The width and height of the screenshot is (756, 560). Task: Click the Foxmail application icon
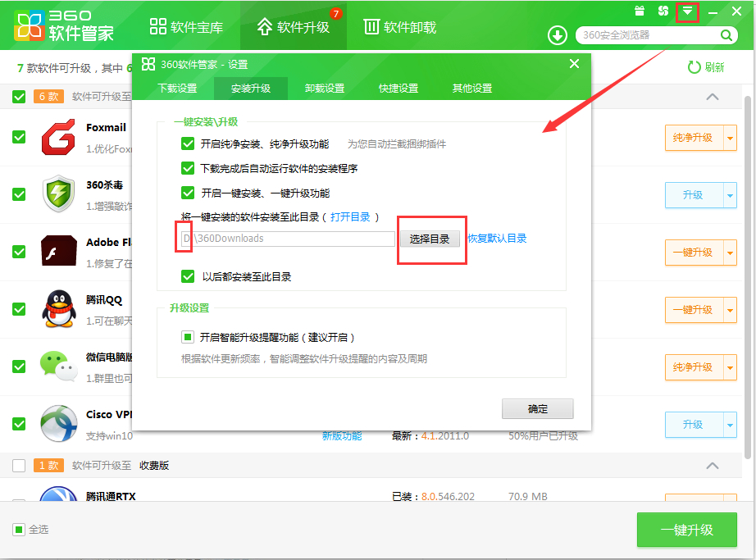58,137
